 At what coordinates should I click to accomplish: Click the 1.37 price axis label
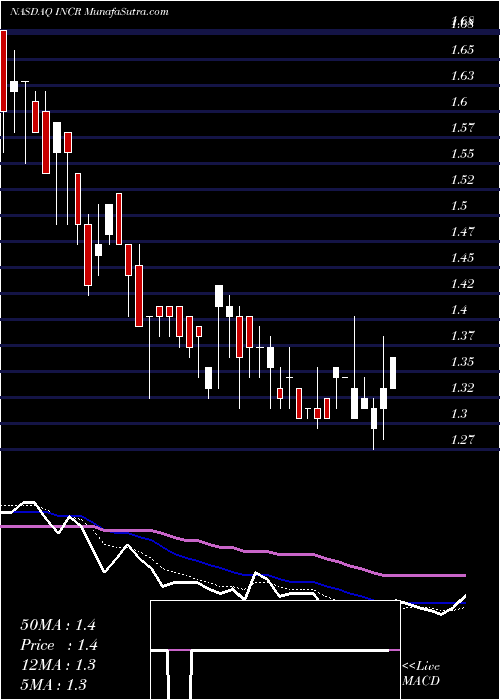[462, 335]
